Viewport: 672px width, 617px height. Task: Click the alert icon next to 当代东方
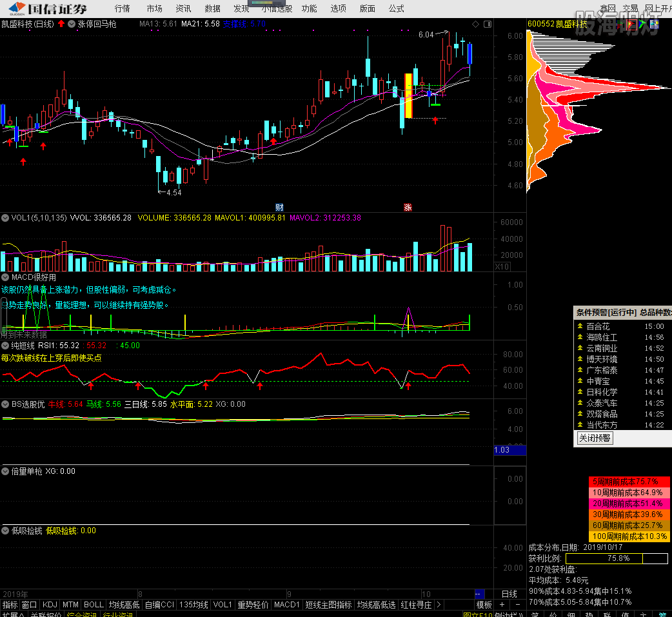coord(580,425)
